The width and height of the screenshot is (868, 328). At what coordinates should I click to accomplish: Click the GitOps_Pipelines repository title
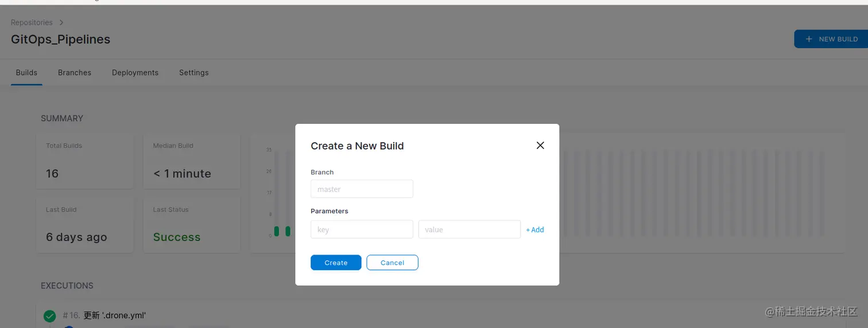click(60, 40)
